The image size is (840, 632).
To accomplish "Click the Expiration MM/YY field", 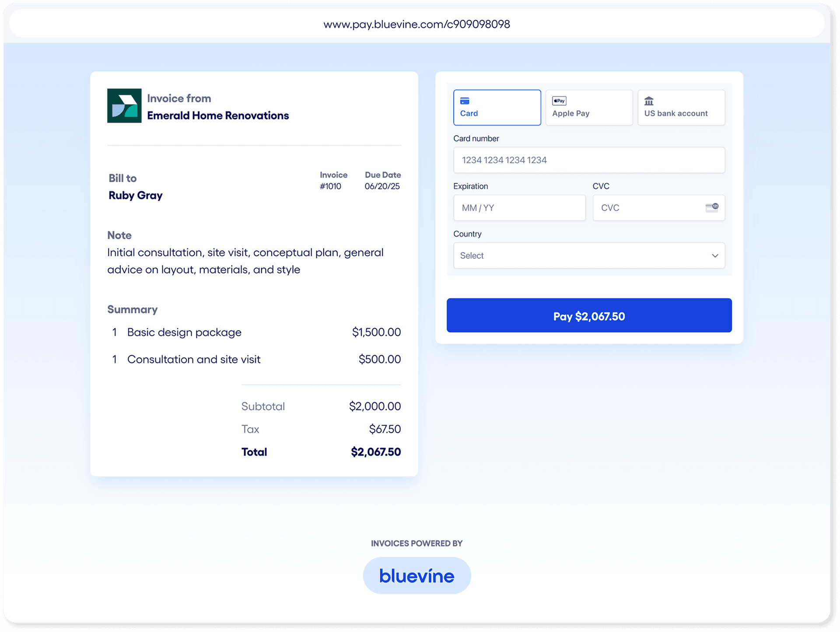I will tap(519, 208).
